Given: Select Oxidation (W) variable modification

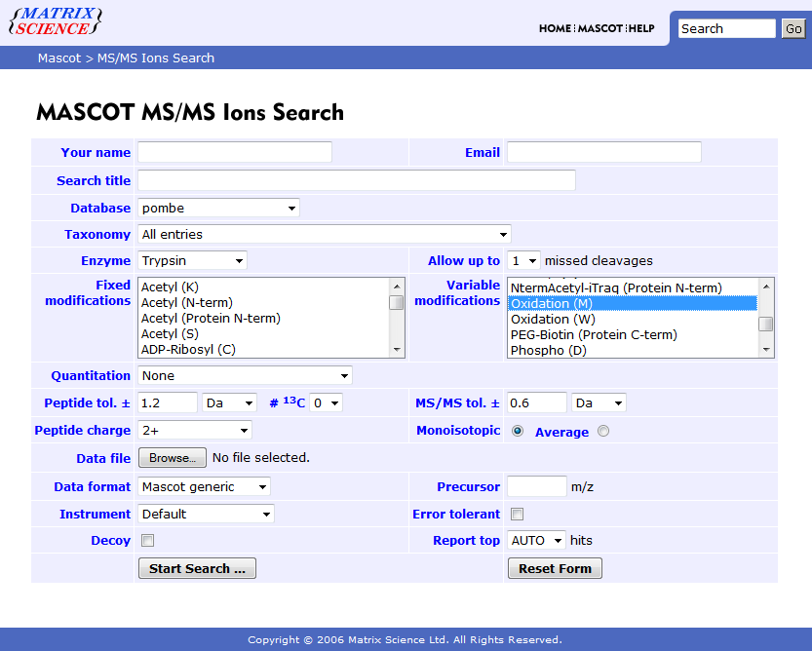Looking at the screenshot, I should [x=633, y=319].
